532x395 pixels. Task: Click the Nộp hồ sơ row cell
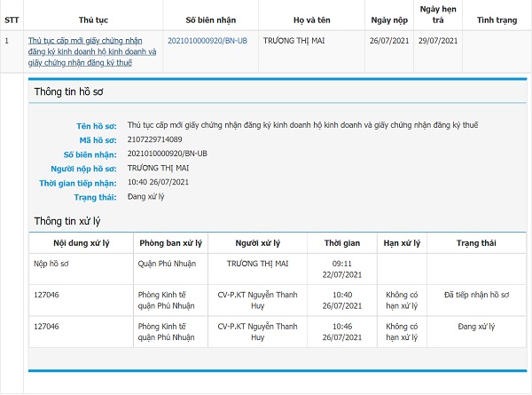(53, 264)
